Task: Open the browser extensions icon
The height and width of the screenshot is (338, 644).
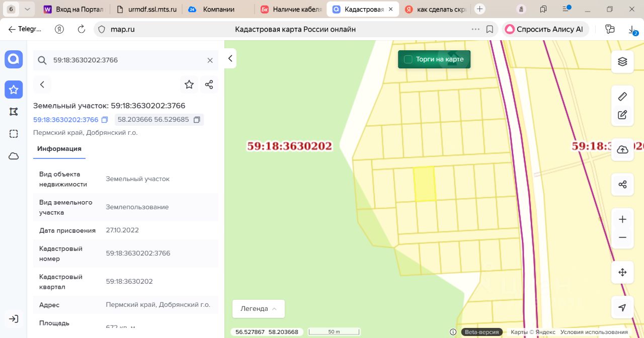Action: point(610,29)
